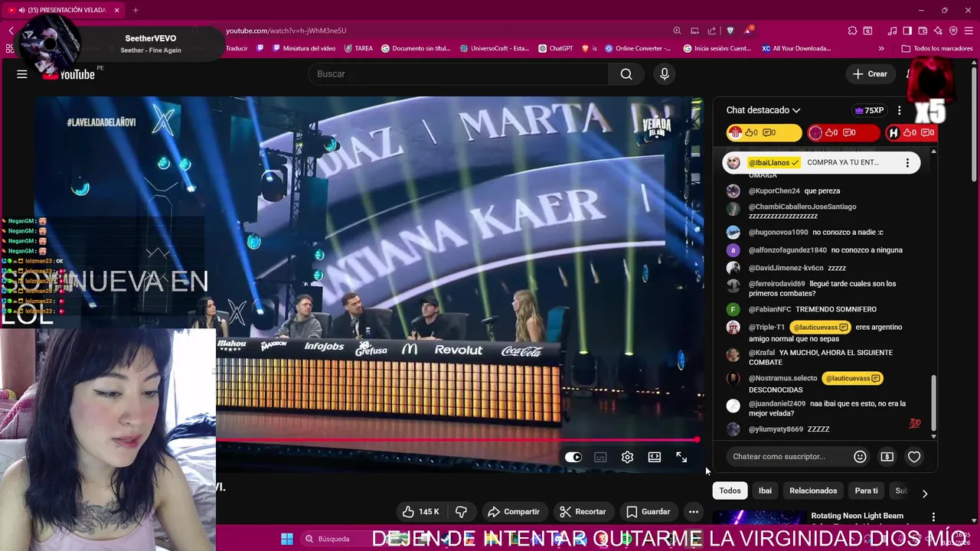Start voice search with the microphone icon
980x551 pixels.
pyautogui.click(x=665, y=74)
